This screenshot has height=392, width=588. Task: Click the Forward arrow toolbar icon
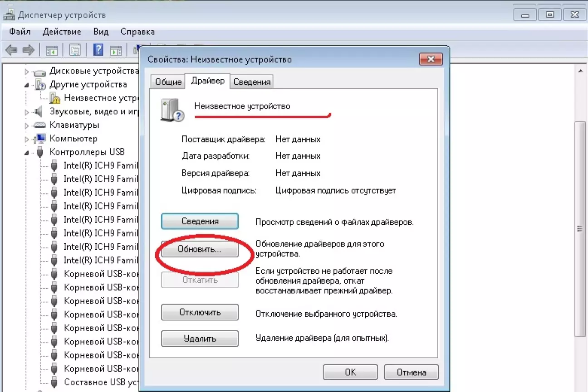pyautogui.click(x=29, y=50)
